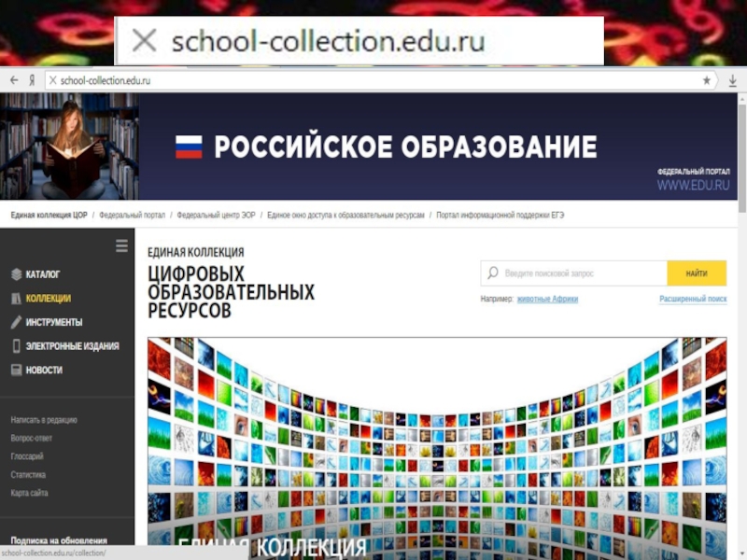The image size is (747, 560).
Task: Click the Russian flag icon in banner
Action: (x=189, y=147)
